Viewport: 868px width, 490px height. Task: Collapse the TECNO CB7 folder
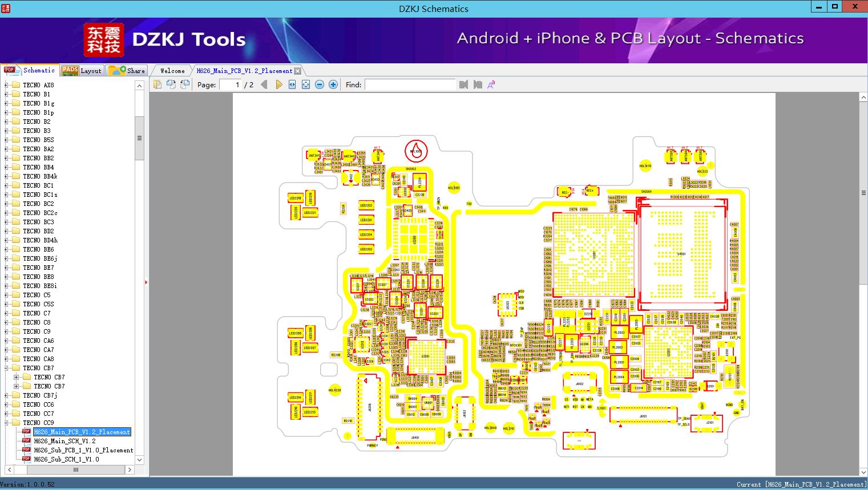(6, 368)
